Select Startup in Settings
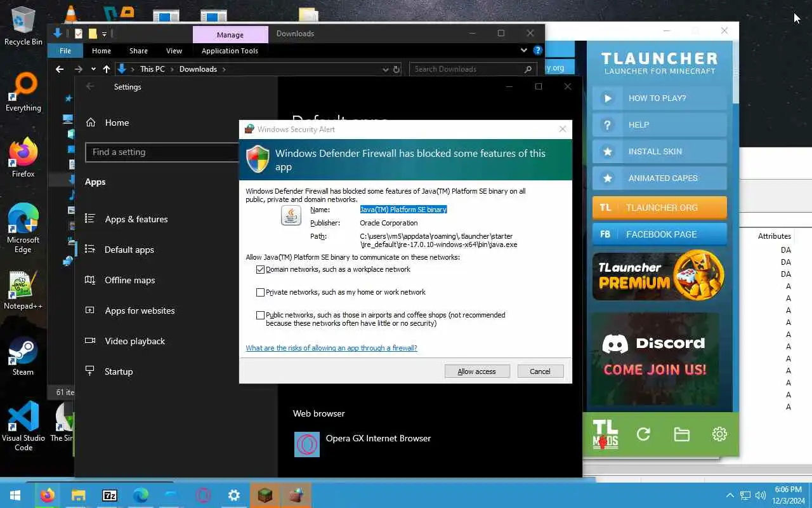The width and height of the screenshot is (812, 508). [x=119, y=371]
